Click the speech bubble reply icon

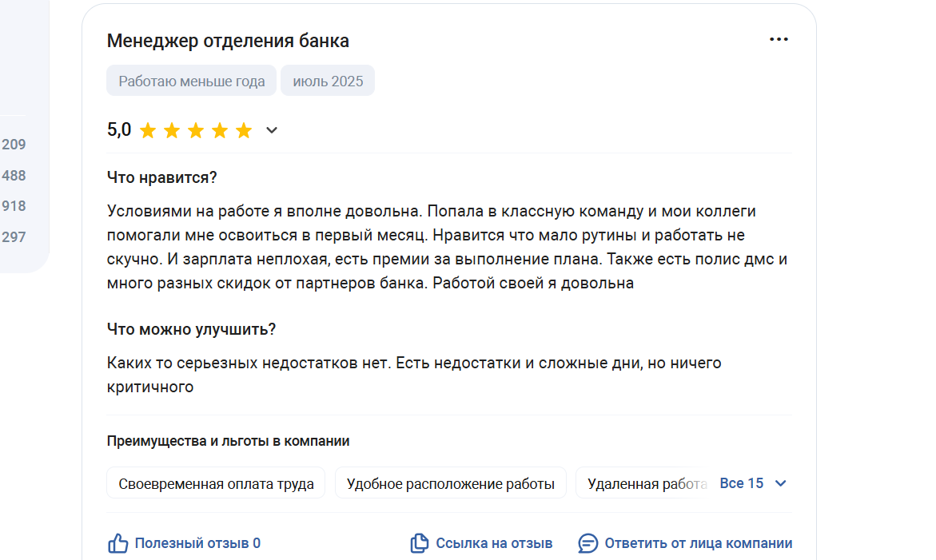click(587, 543)
